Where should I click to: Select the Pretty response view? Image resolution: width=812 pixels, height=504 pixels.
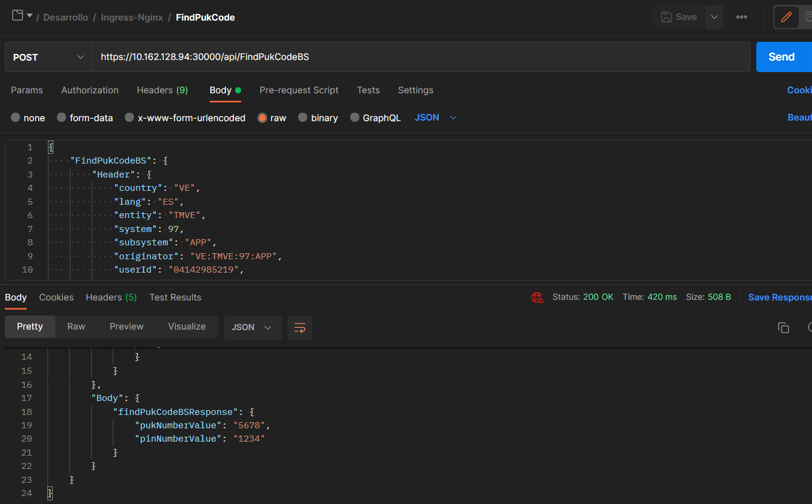tap(30, 327)
